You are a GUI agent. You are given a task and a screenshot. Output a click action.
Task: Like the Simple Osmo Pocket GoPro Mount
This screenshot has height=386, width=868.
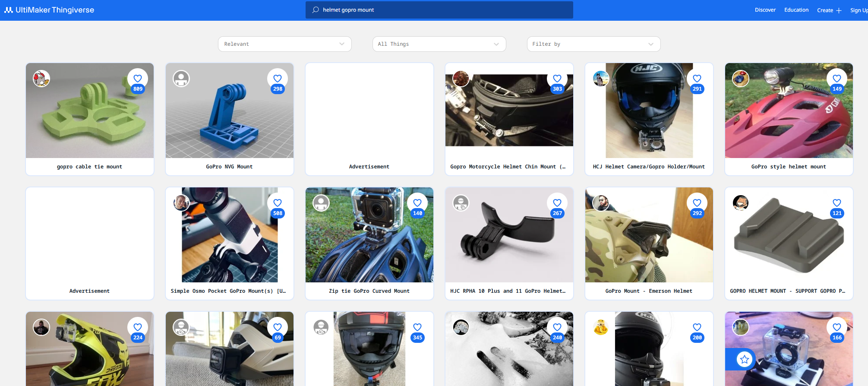click(278, 203)
